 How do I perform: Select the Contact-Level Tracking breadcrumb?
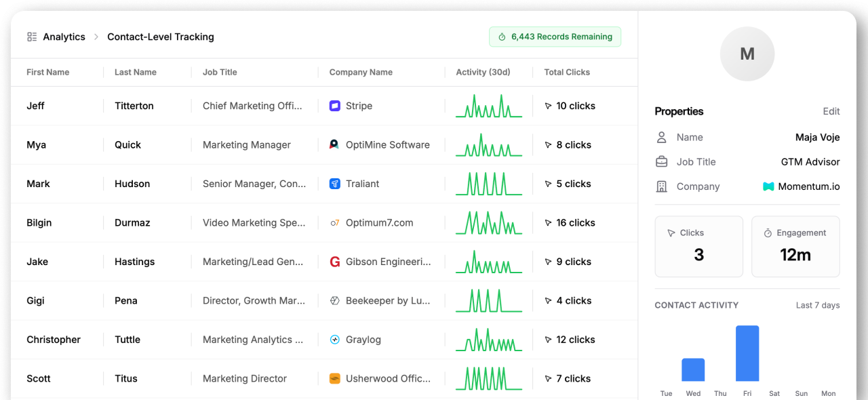coord(161,37)
